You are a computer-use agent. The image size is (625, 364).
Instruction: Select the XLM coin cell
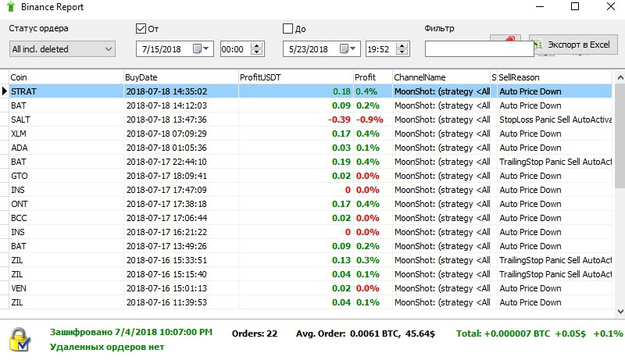pos(66,134)
